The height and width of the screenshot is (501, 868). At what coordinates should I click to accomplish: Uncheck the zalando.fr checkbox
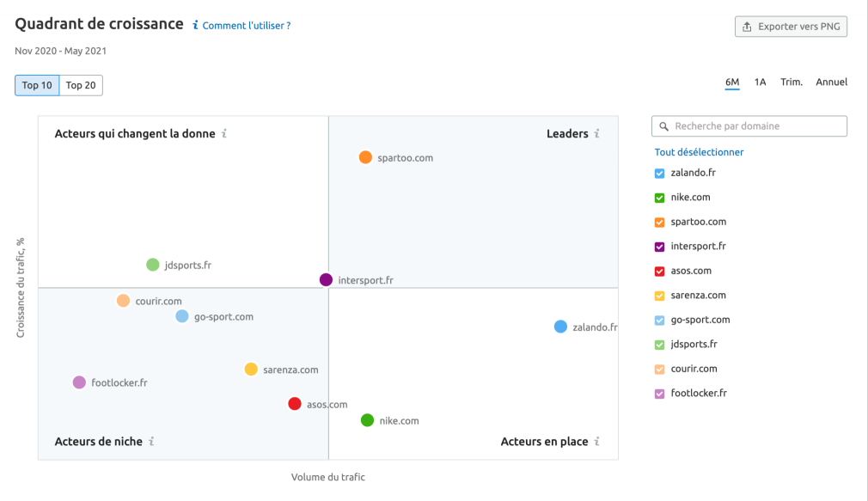pos(659,174)
